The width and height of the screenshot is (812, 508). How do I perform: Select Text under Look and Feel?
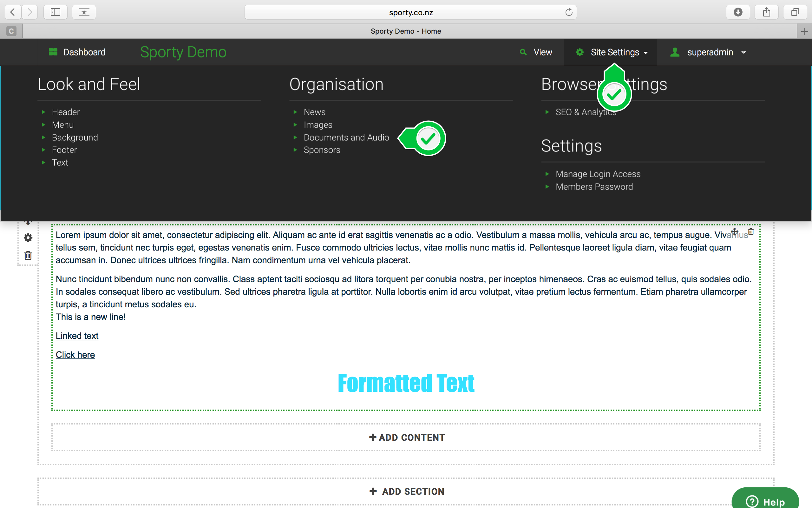coord(60,163)
